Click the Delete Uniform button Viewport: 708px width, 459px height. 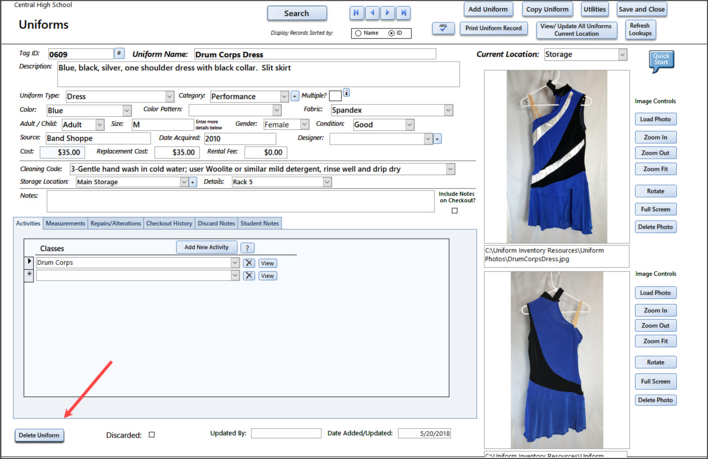[40, 435]
